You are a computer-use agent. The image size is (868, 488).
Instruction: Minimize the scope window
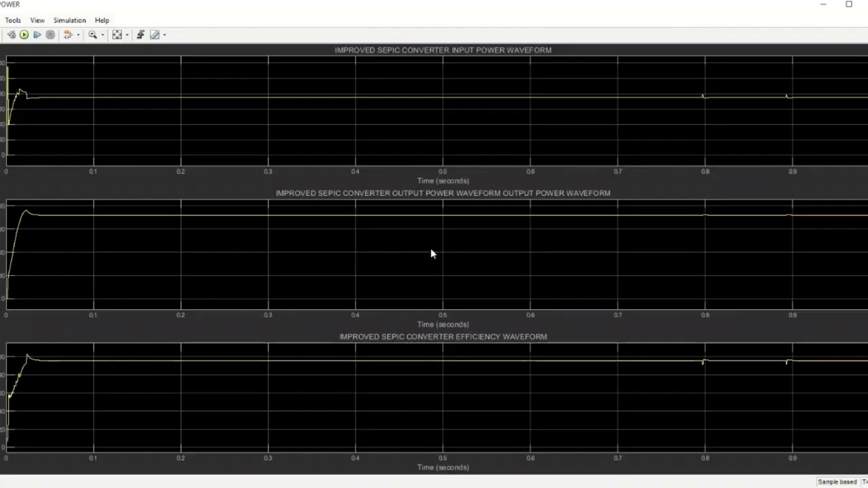(823, 4)
